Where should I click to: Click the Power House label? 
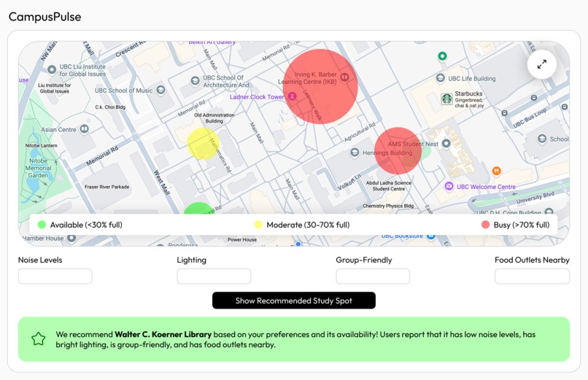point(242,239)
